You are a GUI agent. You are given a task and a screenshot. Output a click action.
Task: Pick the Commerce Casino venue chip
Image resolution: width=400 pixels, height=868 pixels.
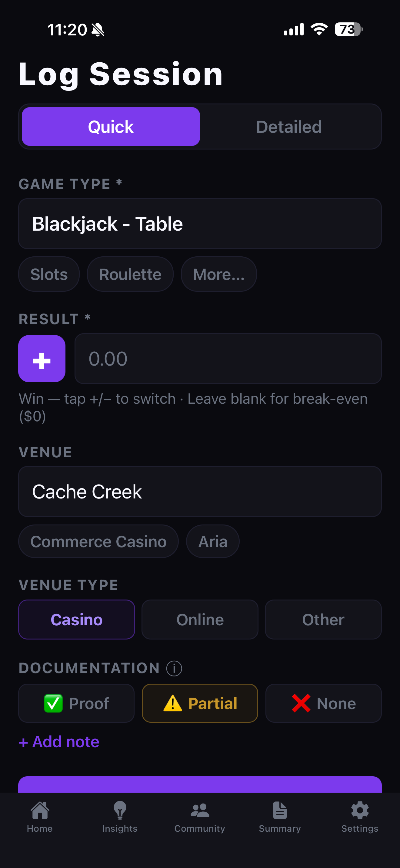pyautogui.click(x=98, y=541)
